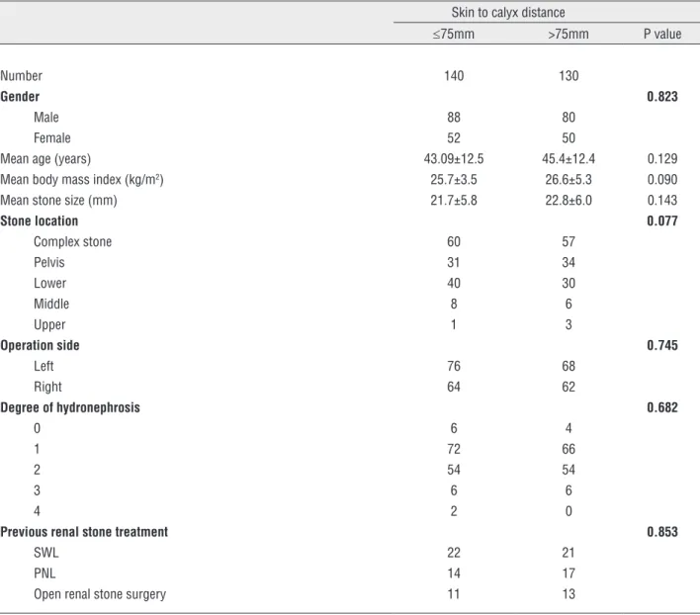Select the 'Pelvis' row label
The image size is (700, 615).
(x=49, y=262)
